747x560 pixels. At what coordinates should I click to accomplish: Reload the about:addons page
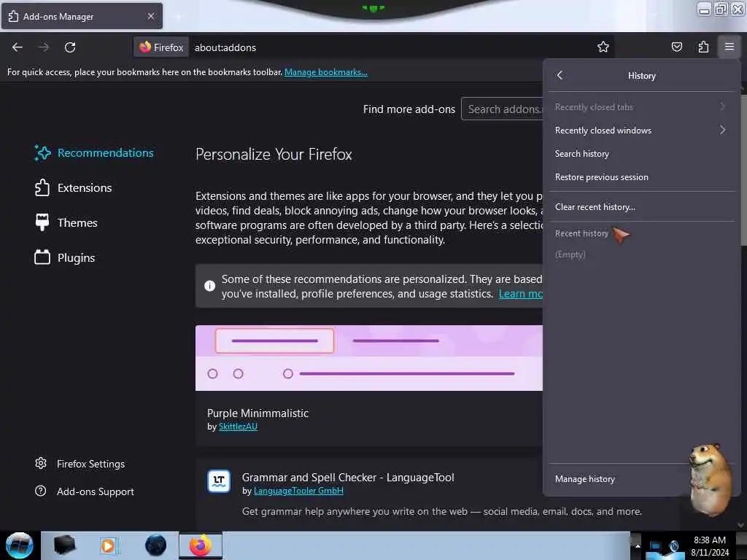70,47
